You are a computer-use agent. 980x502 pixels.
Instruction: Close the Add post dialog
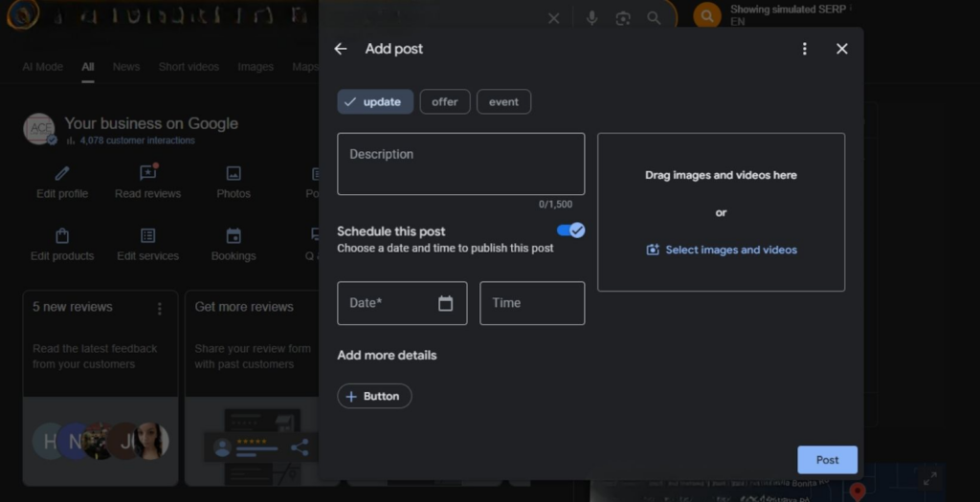pyautogui.click(x=841, y=49)
